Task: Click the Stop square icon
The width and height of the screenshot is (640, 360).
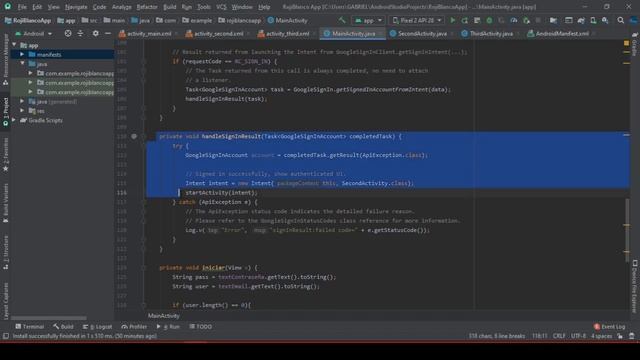Action: [538, 20]
